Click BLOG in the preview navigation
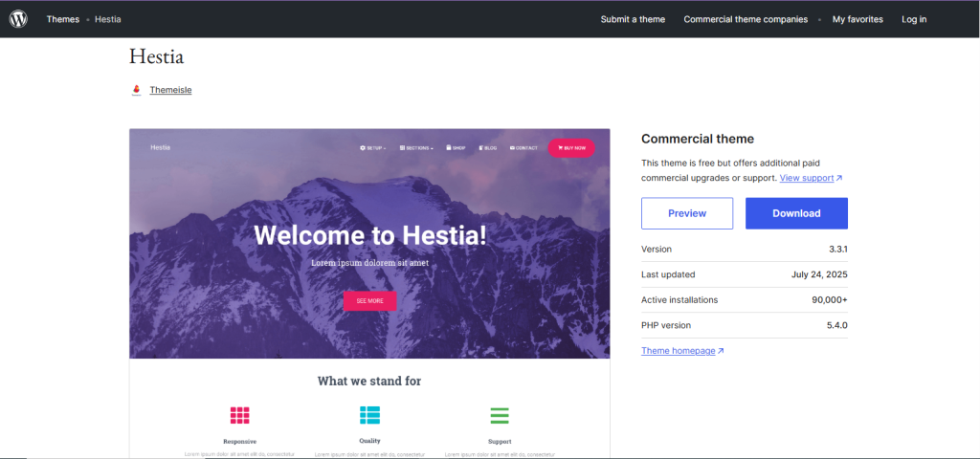This screenshot has height=459, width=980. click(x=488, y=148)
